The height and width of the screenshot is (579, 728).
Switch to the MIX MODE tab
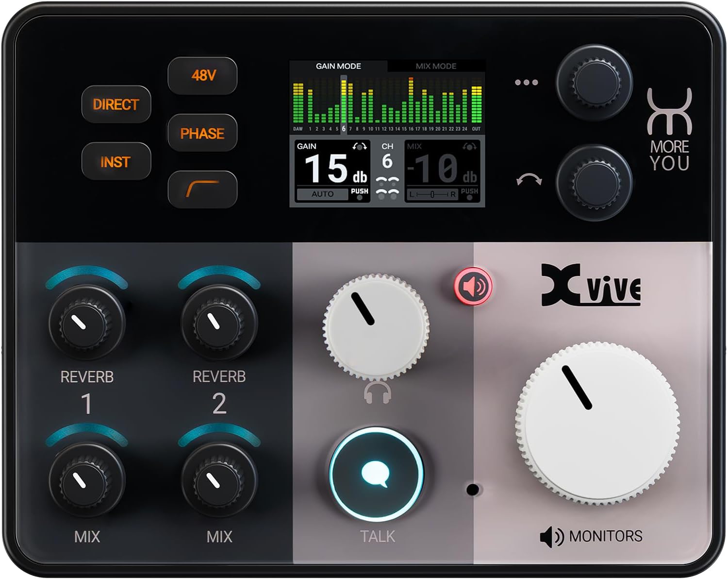436,67
